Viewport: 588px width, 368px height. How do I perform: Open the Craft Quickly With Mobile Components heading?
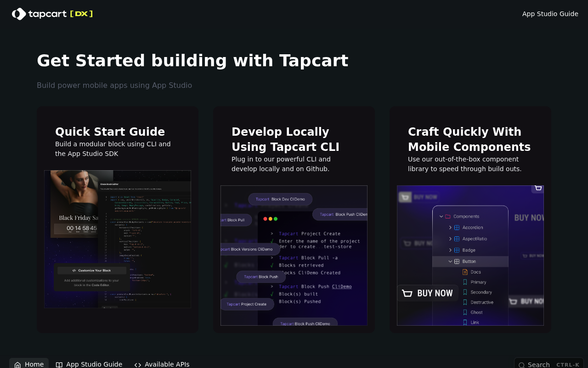[x=469, y=139]
